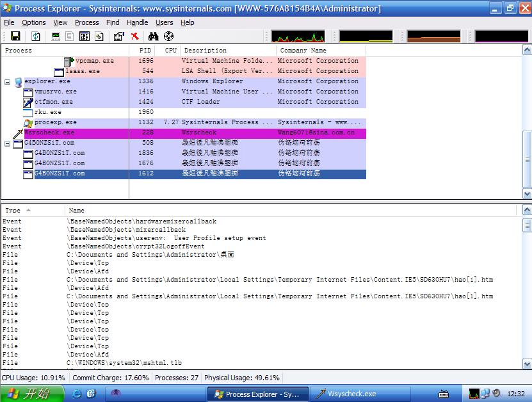The width and height of the screenshot is (532, 402).
Task: Toggle the process tree view icon
Action: (x=70, y=36)
